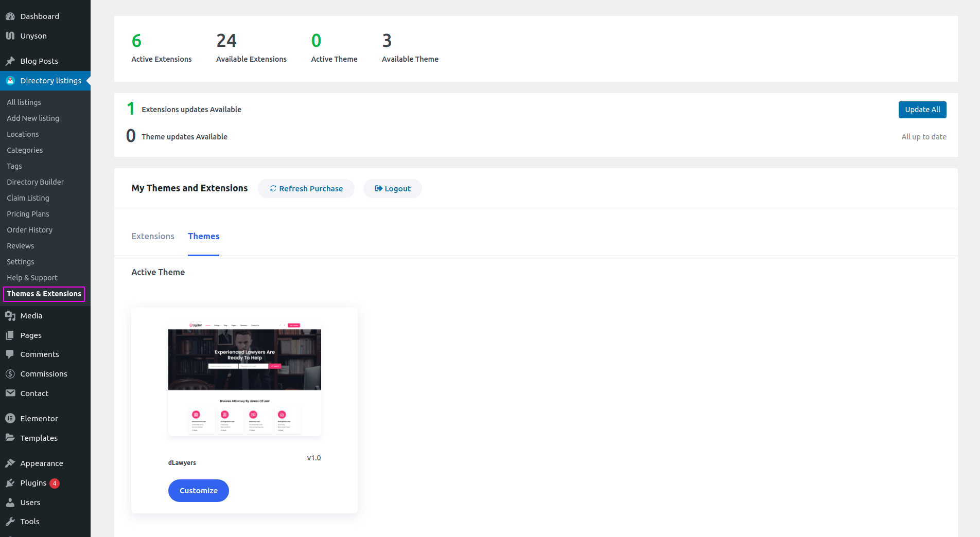Click the Refresh Purchase button
The height and width of the screenshot is (537, 980).
306,189
